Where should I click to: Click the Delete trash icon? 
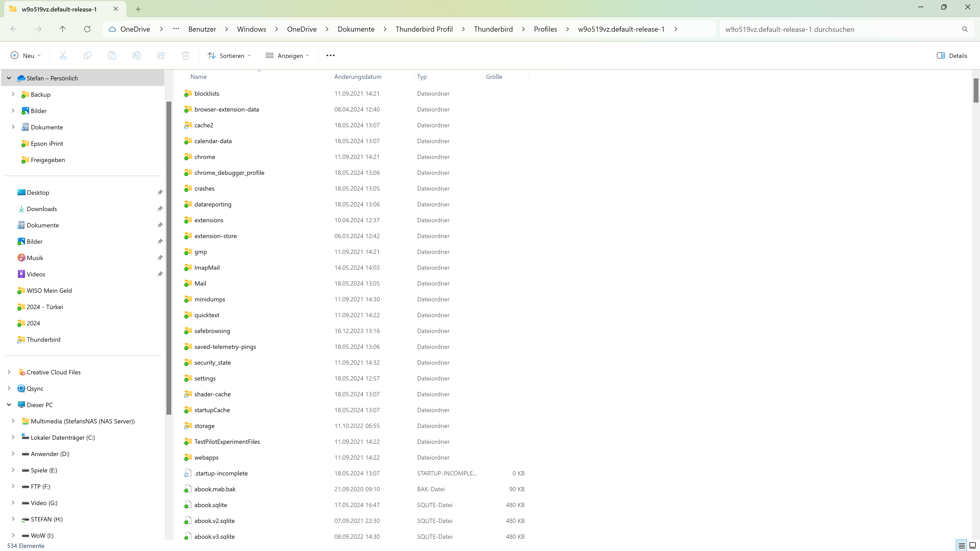[185, 56]
